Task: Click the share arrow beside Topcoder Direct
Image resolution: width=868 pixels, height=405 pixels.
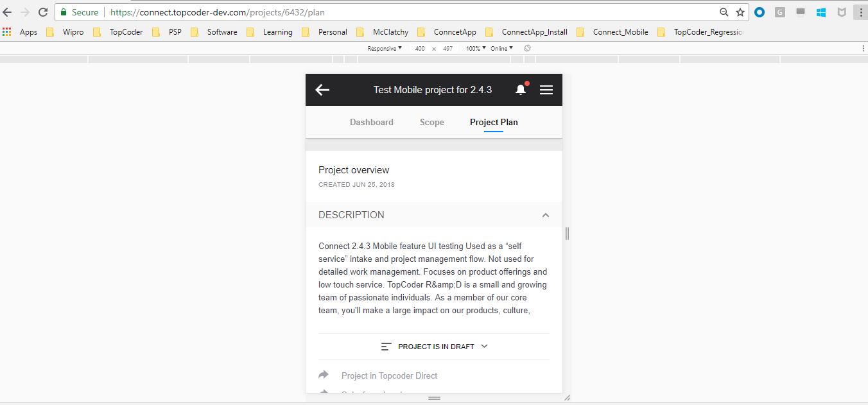Action: [324, 375]
